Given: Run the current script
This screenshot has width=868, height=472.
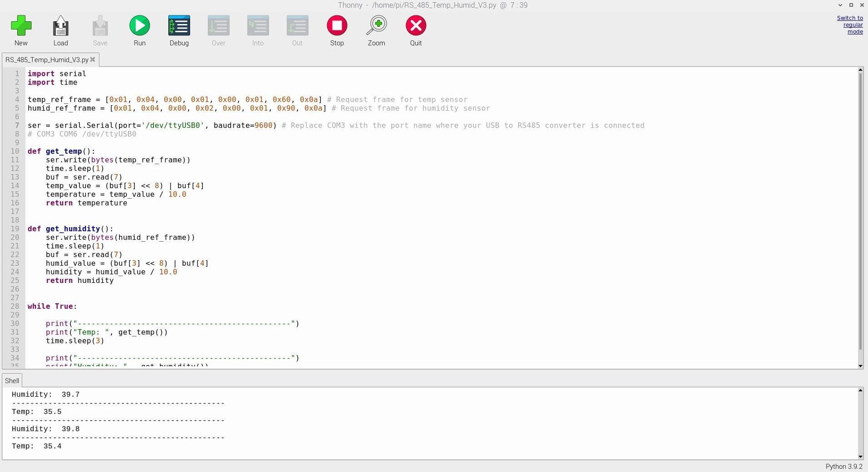Looking at the screenshot, I should [x=139, y=26].
